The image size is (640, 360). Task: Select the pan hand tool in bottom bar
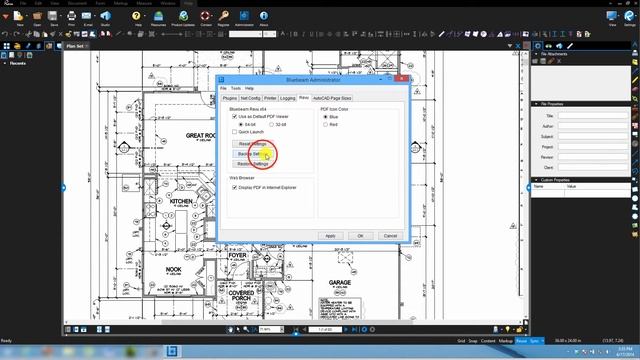[x=231, y=329]
